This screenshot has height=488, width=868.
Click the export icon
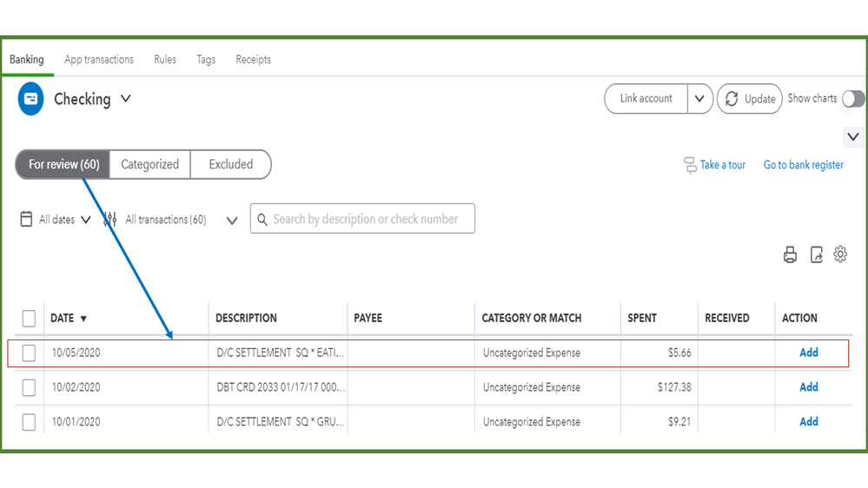tap(816, 254)
